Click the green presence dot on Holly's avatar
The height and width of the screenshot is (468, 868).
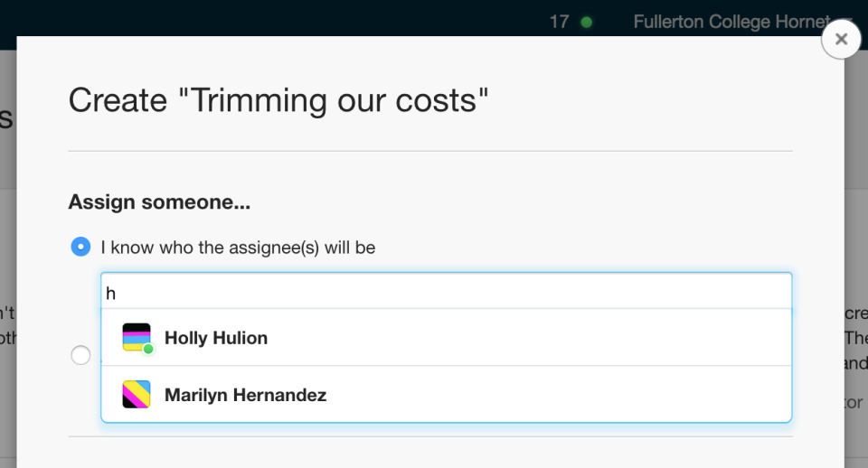point(147,349)
